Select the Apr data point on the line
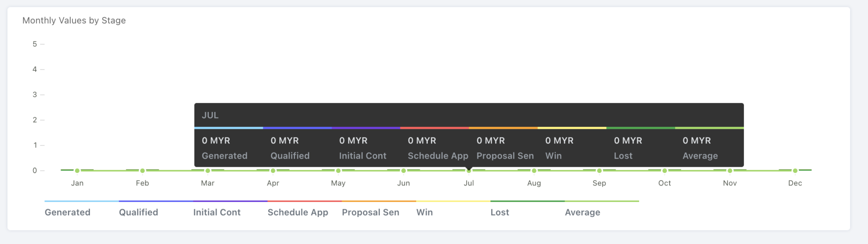 coord(273,171)
